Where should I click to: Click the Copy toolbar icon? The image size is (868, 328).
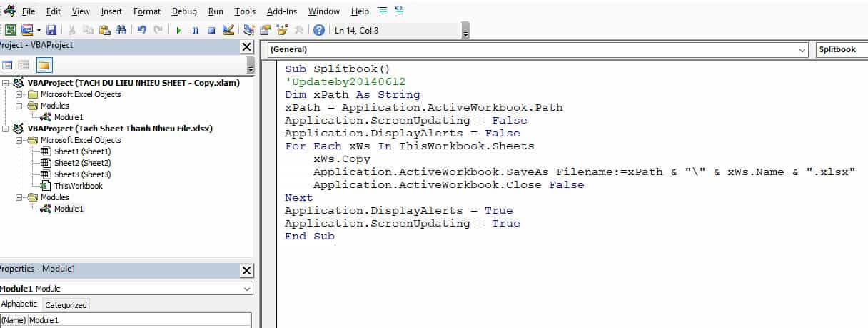coord(89,30)
